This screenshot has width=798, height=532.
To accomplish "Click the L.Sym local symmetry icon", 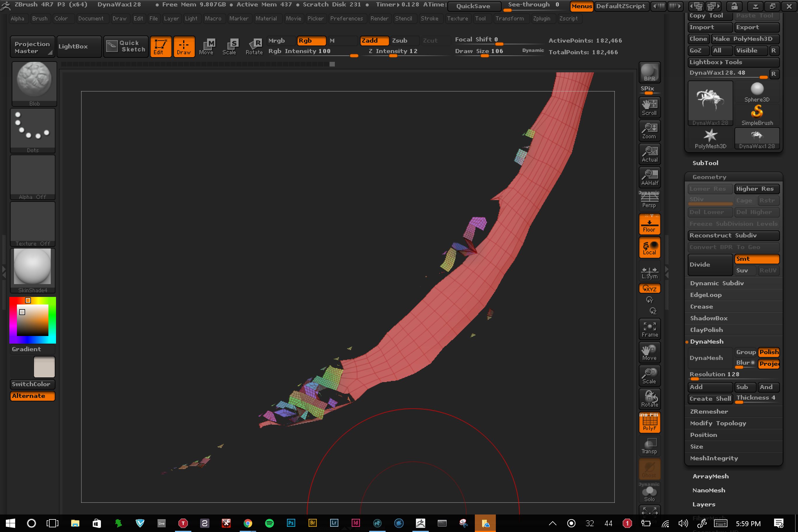I will tap(649, 272).
